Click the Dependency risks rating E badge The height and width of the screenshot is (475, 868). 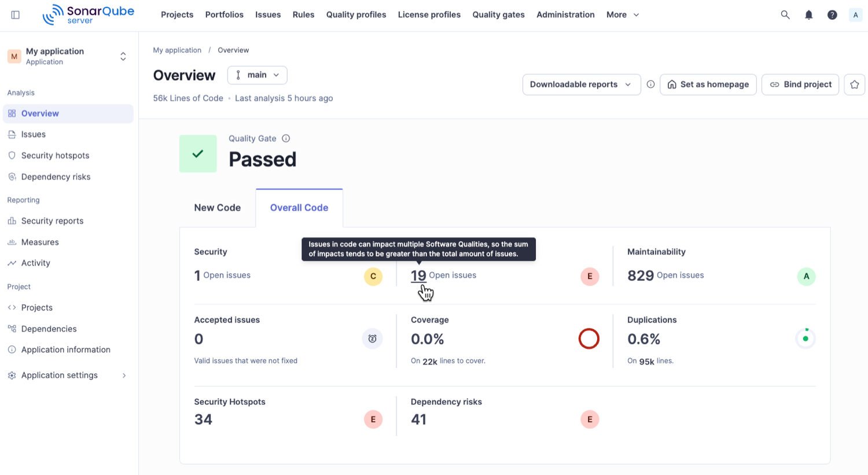590,419
